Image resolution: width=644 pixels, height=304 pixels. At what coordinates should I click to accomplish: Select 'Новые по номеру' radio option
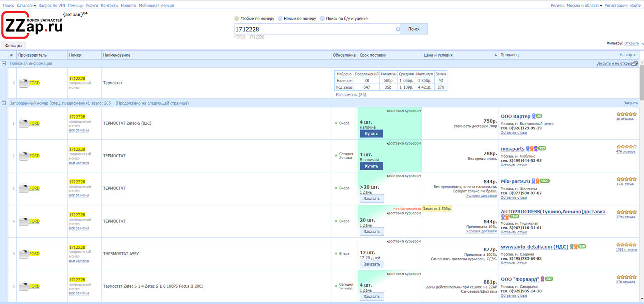coord(280,19)
